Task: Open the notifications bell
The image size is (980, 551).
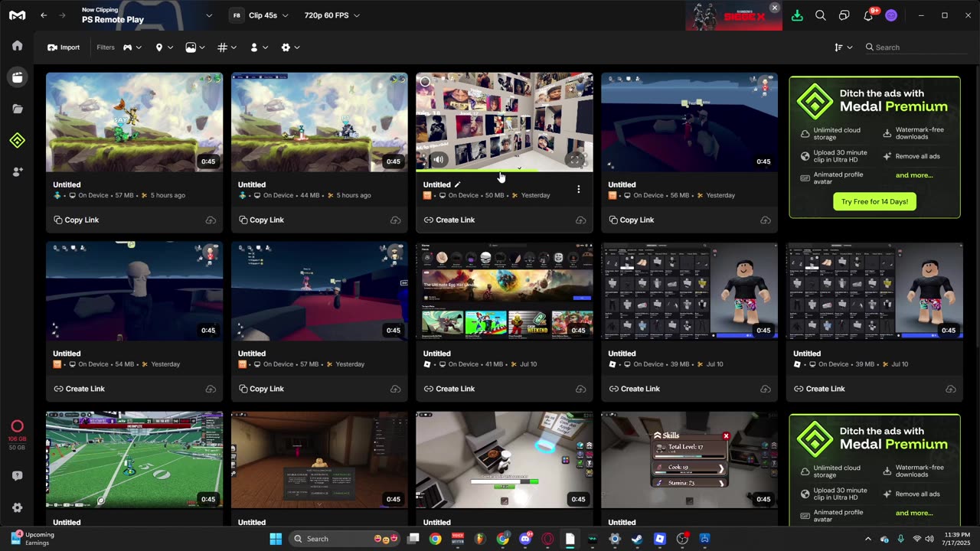Action: [x=868, y=15]
